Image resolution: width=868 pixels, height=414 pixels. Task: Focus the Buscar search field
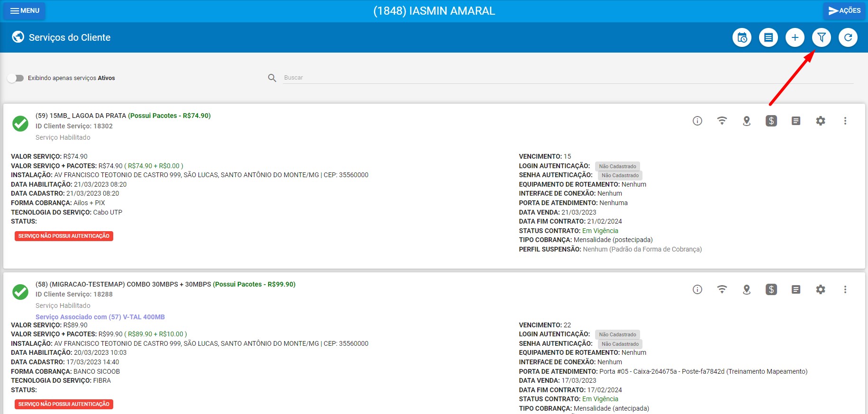(568, 78)
